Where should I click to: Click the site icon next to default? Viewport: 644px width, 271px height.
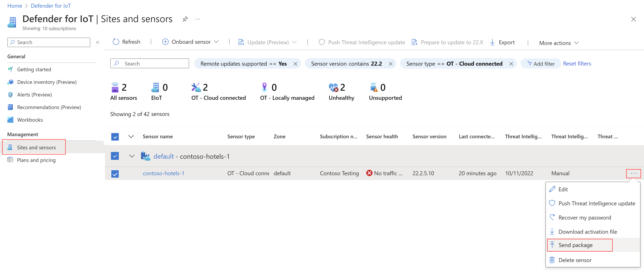pos(145,156)
